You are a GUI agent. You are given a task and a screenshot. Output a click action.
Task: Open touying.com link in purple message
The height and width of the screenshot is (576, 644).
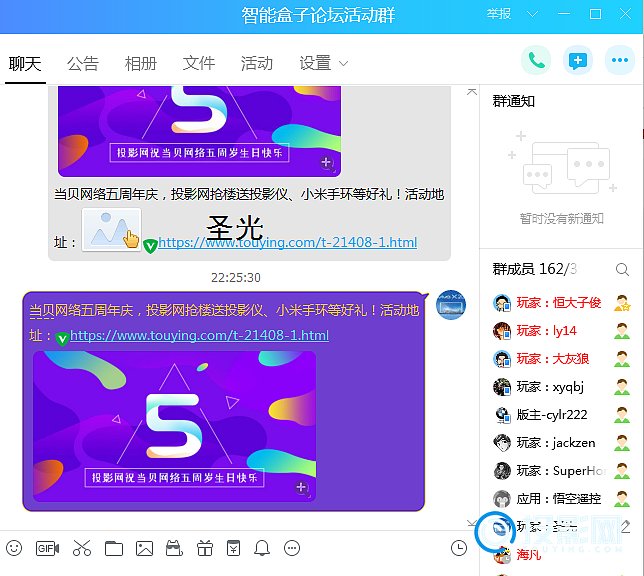pos(200,336)
